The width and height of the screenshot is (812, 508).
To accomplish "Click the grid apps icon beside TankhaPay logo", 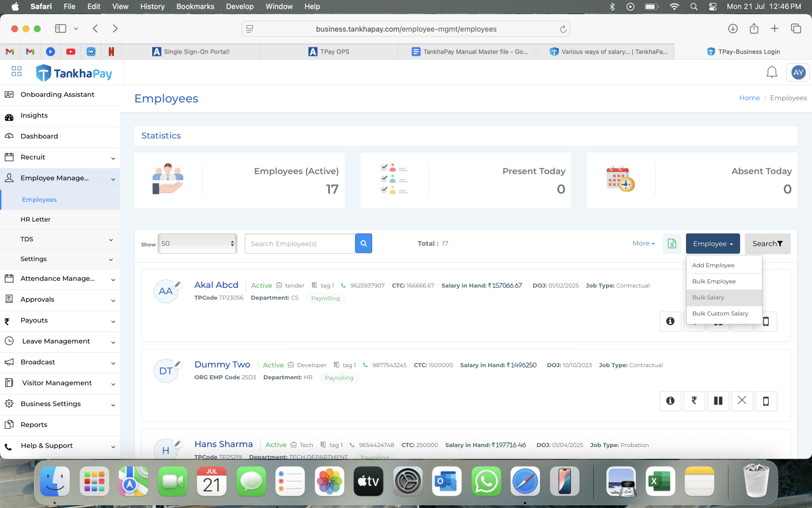I will (16, 71).
